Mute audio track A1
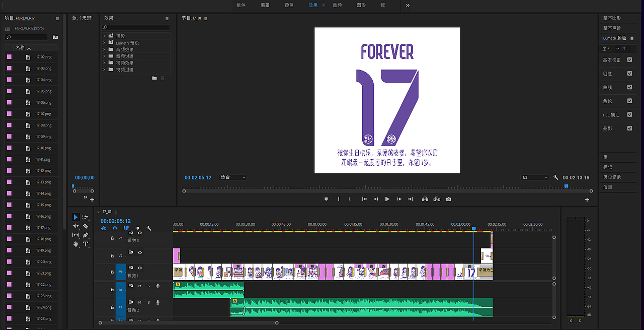Screen dimensions: 644x330 click(x=140, y=286)
